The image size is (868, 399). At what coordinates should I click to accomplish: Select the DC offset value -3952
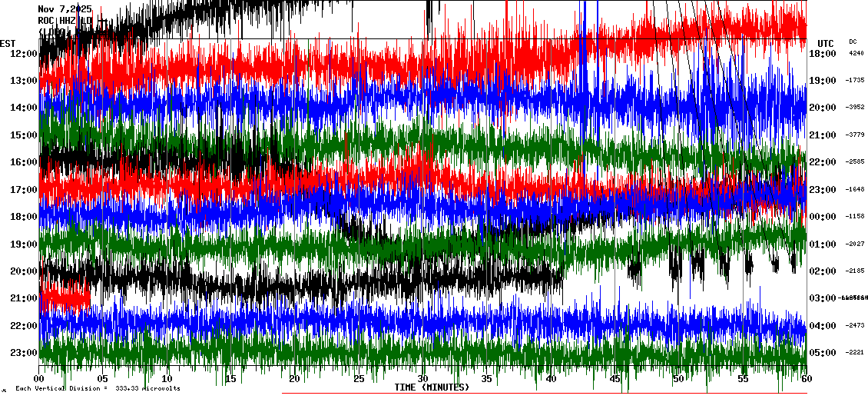click(856, 108)
